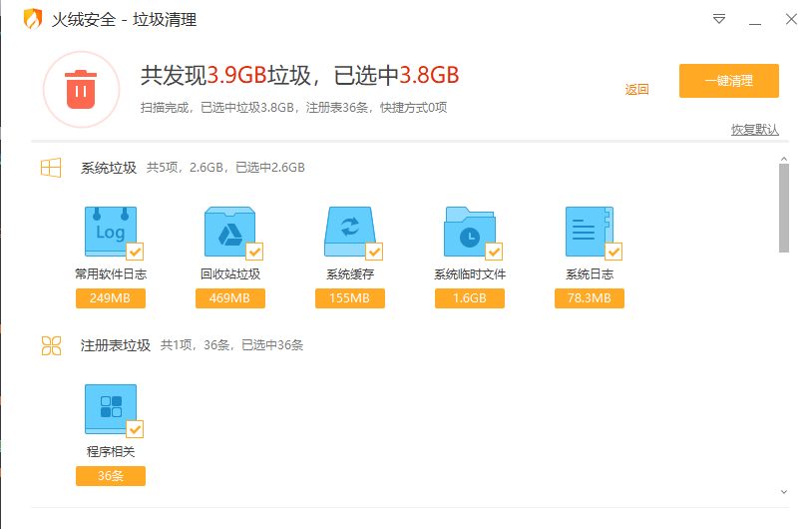Collapse the 系统垃圾 section header

click(108, 168)
